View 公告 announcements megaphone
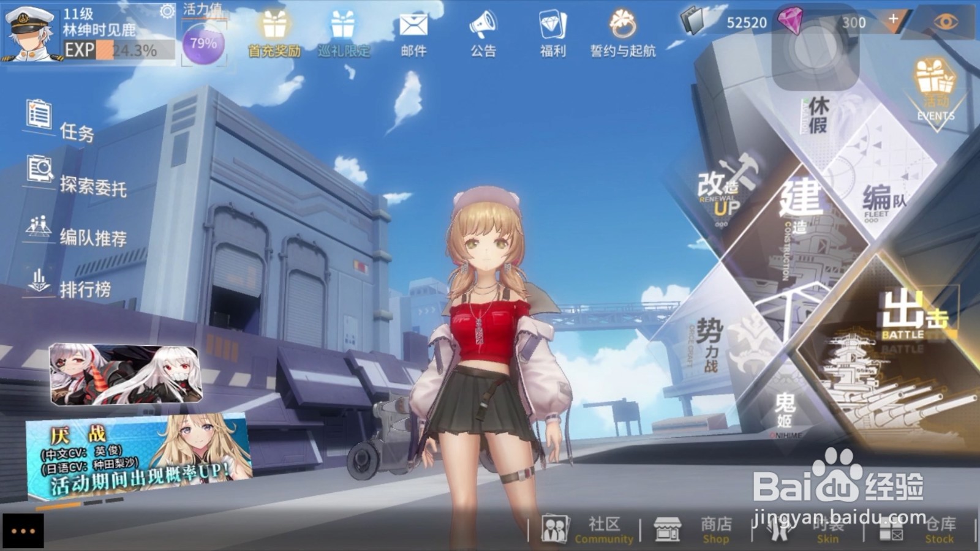980x551 pixels. coord(483,35)
